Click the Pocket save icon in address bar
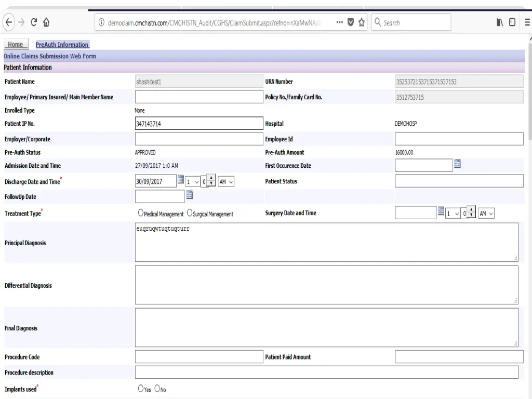532x399 pixels. click(351, 22)
